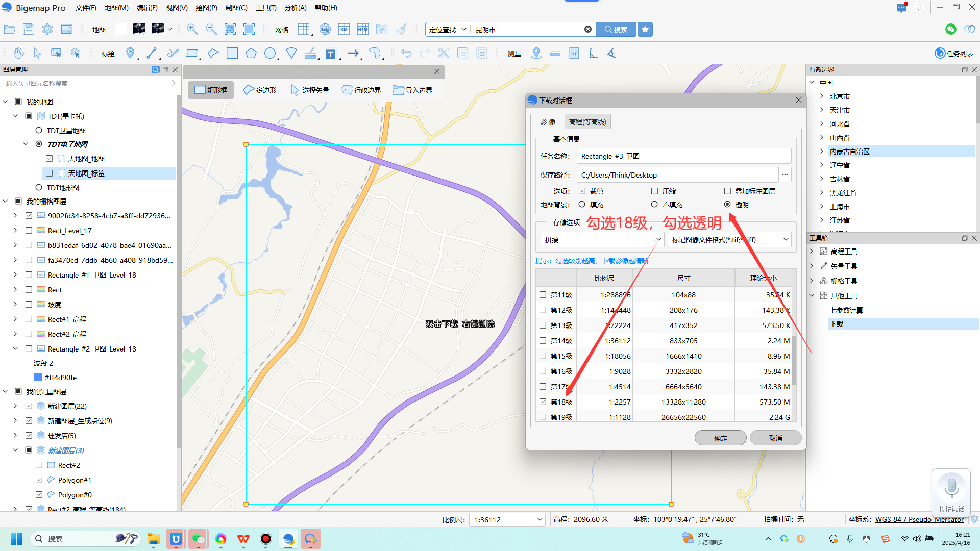Screen dimensions: 980x551
Task: Click the 搜索 search button
Action: coord(616,29)
